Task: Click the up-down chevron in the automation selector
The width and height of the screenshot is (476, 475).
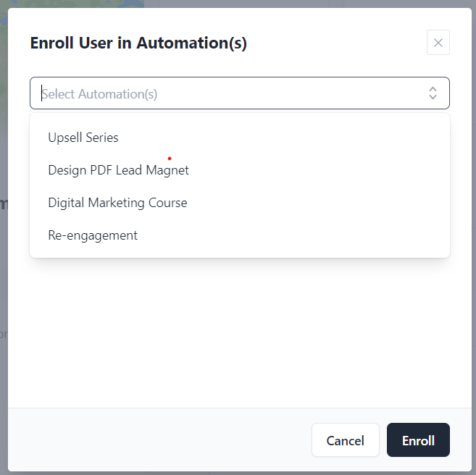Action: coord(433,93)
